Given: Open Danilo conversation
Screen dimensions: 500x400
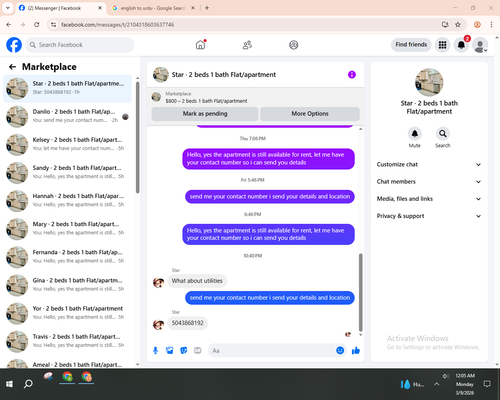Looking at the screenshot, I should (x=67, y=116).
